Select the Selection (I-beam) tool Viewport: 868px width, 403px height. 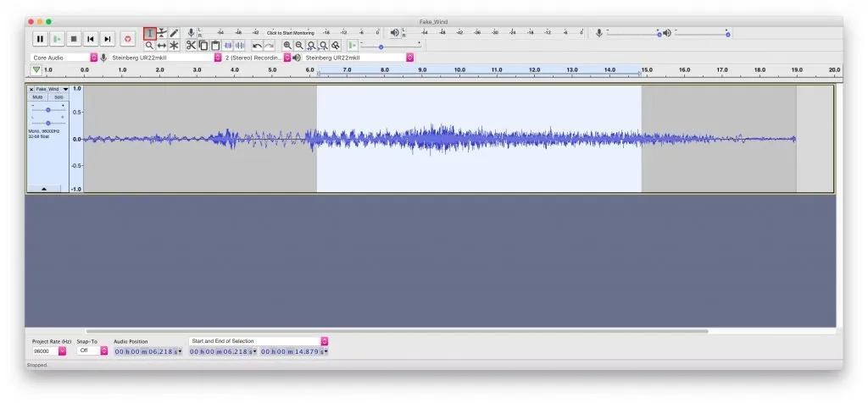(x=149, y=34)
